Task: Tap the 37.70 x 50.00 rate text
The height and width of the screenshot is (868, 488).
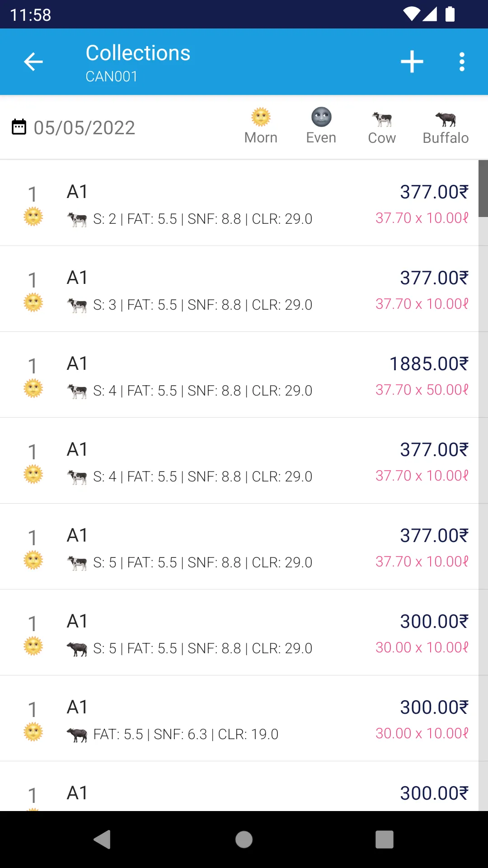Action: click(x=422, y=390)
